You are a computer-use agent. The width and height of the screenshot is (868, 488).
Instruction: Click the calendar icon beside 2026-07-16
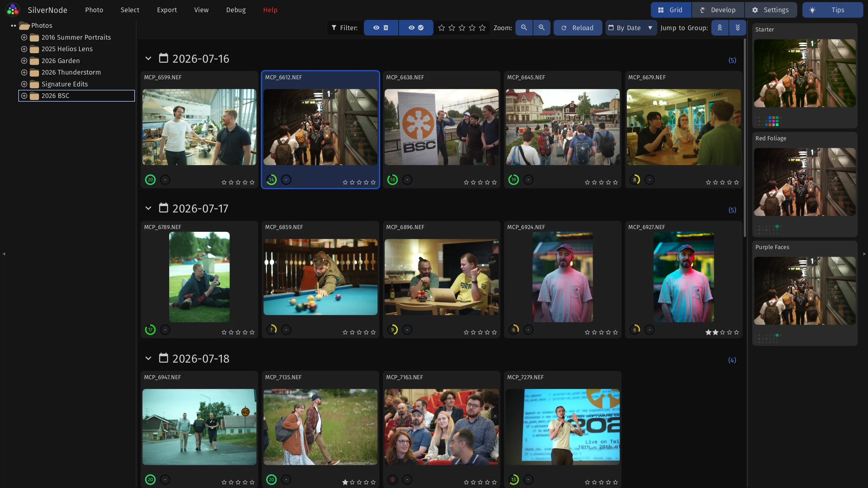point(163,58)
